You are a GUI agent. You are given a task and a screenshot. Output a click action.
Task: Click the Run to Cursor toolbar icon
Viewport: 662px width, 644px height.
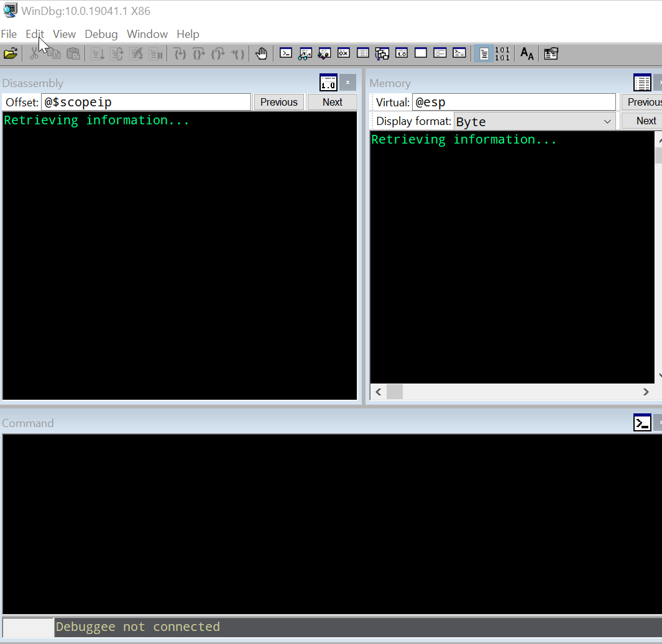237,53
